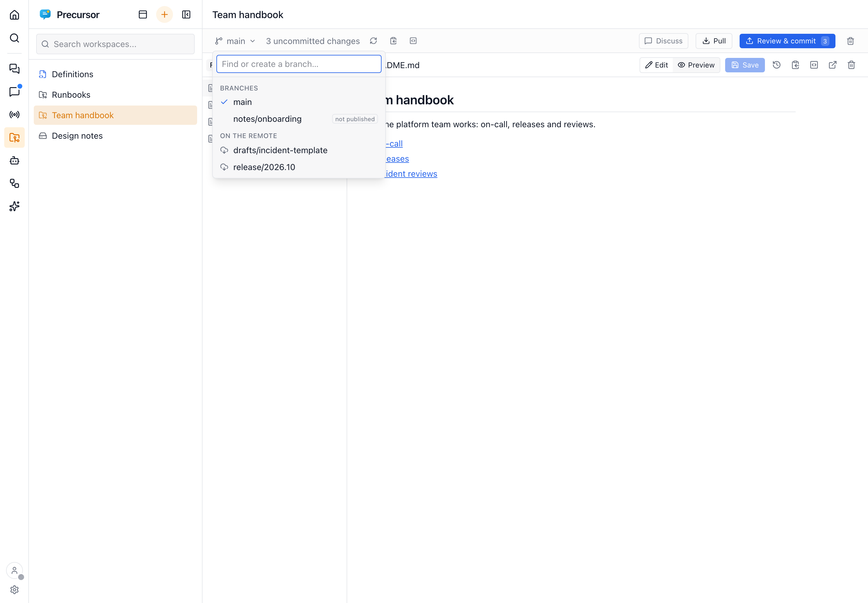
Task: Open the settings gear at bottom left
Action: point(14,589)
